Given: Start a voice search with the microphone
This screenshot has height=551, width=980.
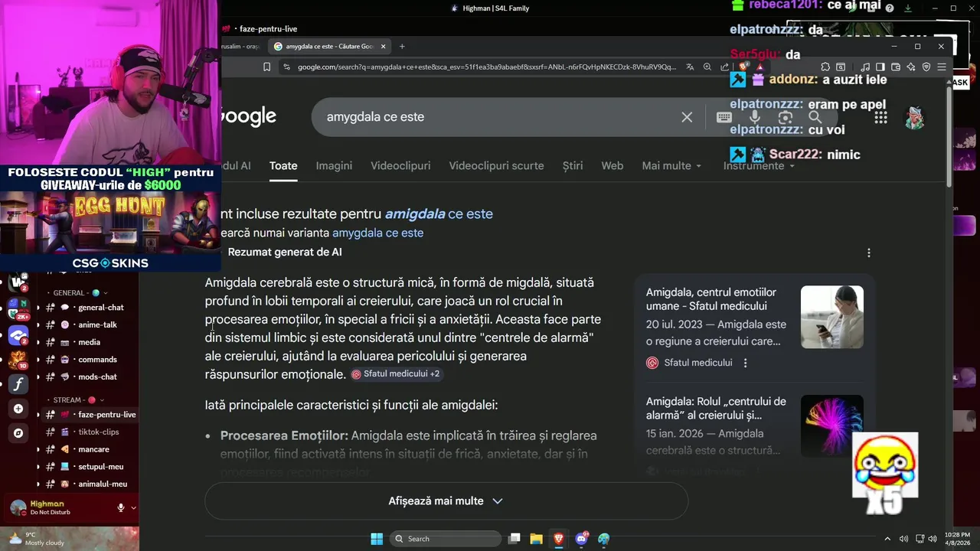Looking at the screenshot, I should pyautogui.click(x=755, y=117).
